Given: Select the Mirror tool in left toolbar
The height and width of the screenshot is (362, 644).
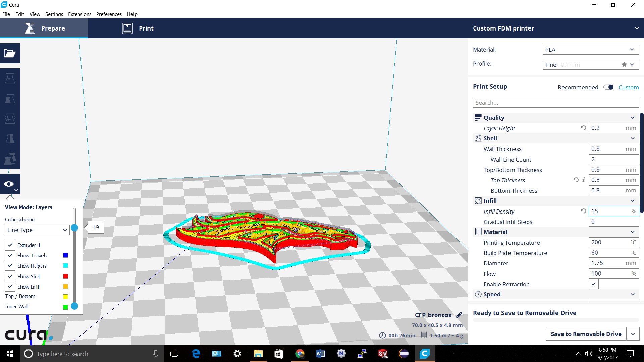Looking at the screenshot, I should pyautogui.click(x=10, y=139).
